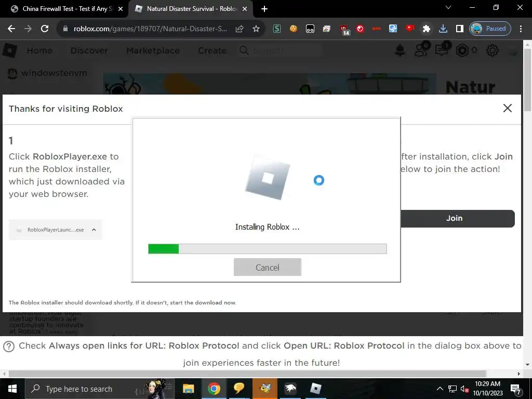Click the help question mark icon

(x=9, y=347)
